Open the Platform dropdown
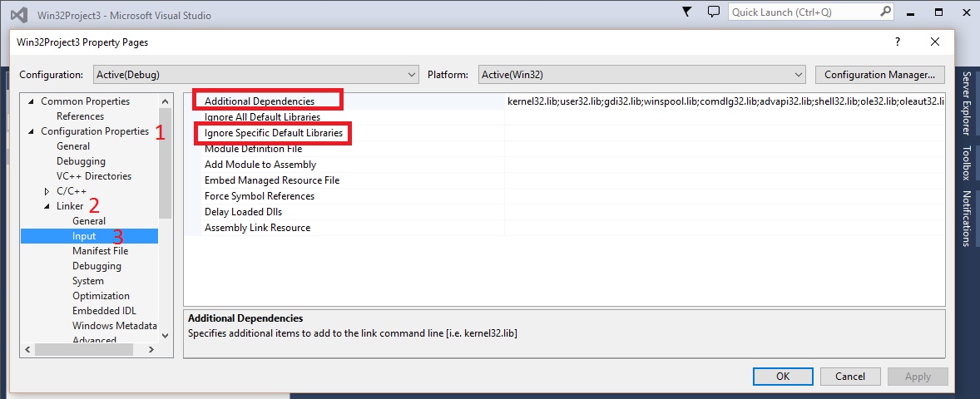980x399 pixels. coord(642,74)
